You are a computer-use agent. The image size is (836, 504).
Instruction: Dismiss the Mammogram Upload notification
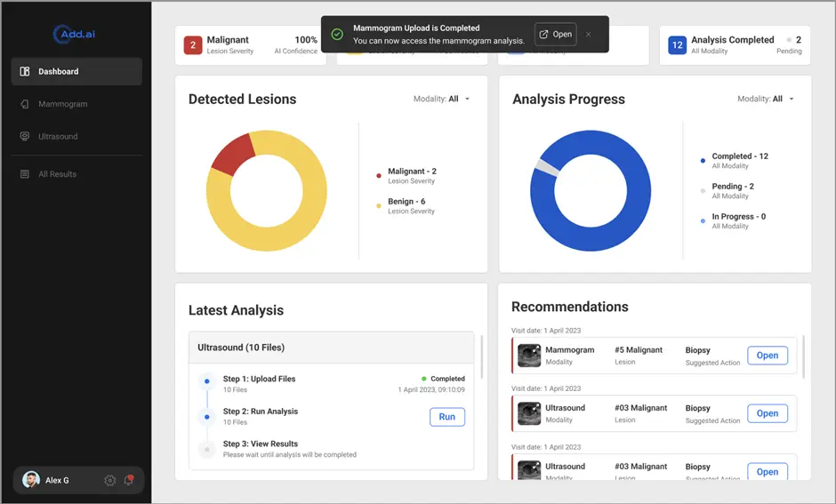click(x=589, y=35)
